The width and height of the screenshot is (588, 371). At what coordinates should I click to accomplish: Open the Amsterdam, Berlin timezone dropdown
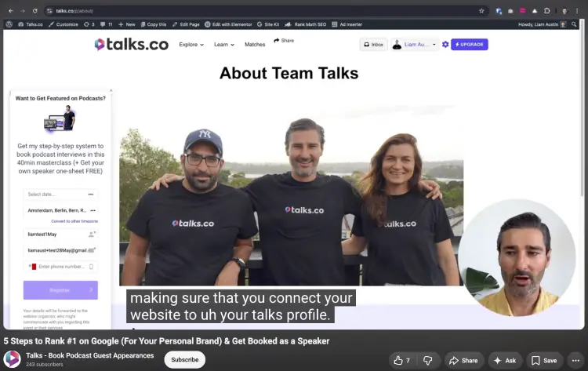point(60,210)
